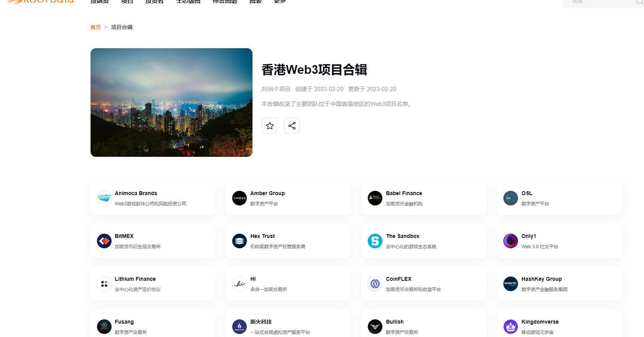This screenshot has height=337, width=644.
Task: Click the Hong Kong skyline cover image
Action: tap(172, 103)
